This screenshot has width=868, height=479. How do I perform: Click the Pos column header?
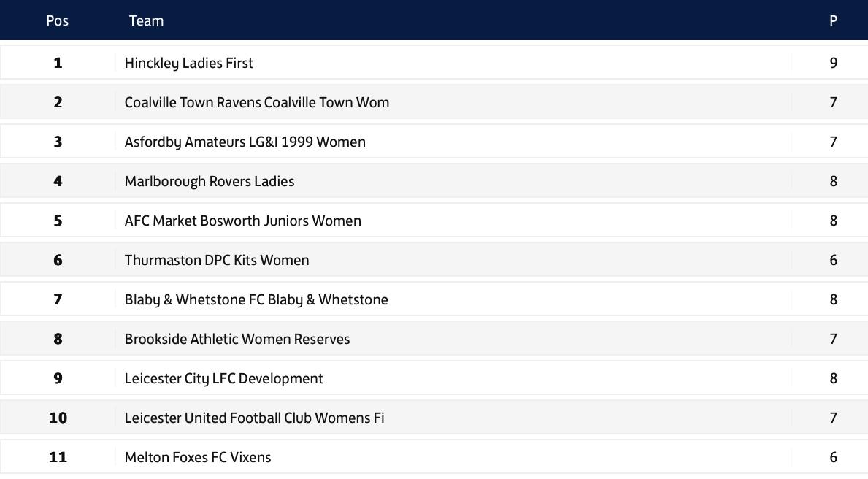57,20
